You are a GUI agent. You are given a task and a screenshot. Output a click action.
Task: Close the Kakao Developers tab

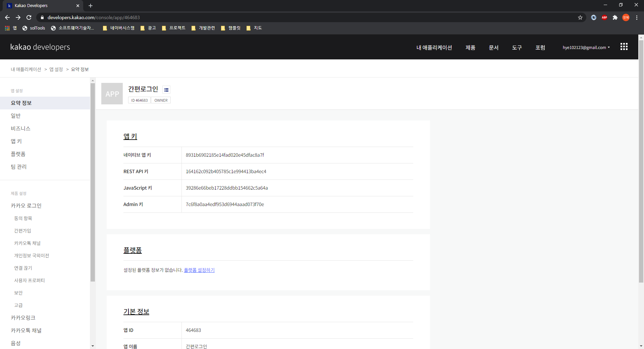click(77, 6)
